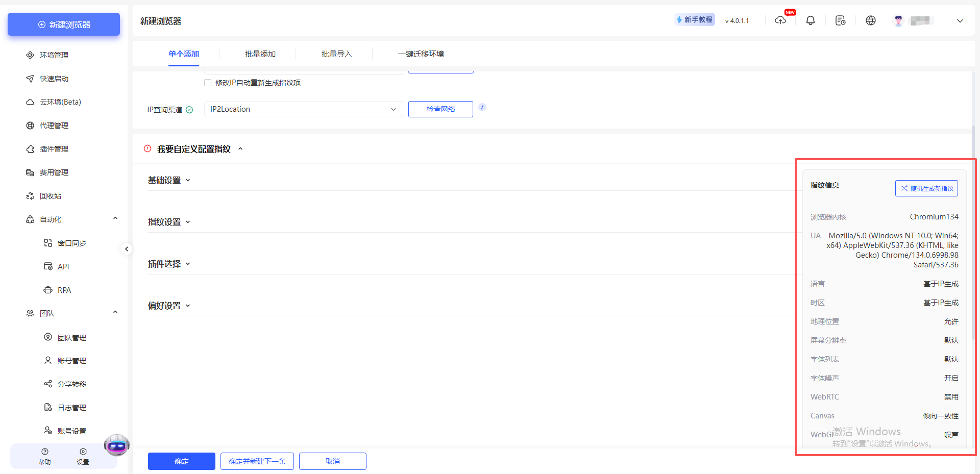Click 确定并新建下一条 button
Image resolution: width=980 pixels, height=474 pixels.
click(257, 461)
